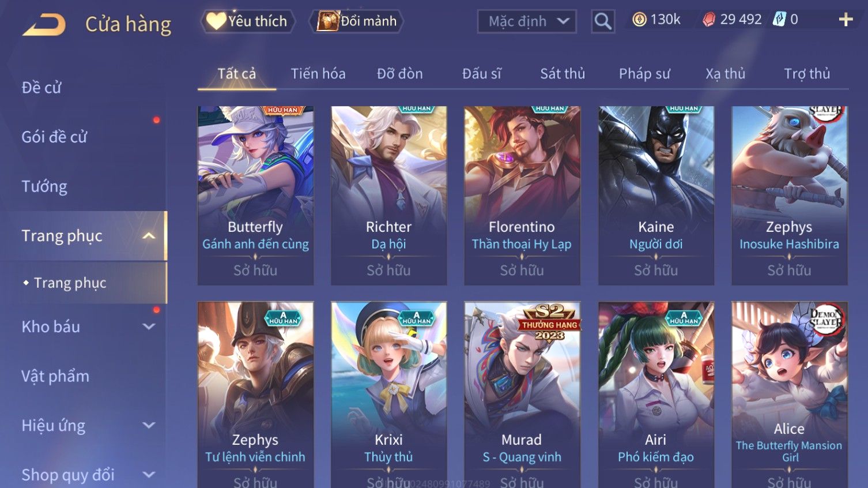Open the Mặc định sort dropdown

tap(527, 21)
